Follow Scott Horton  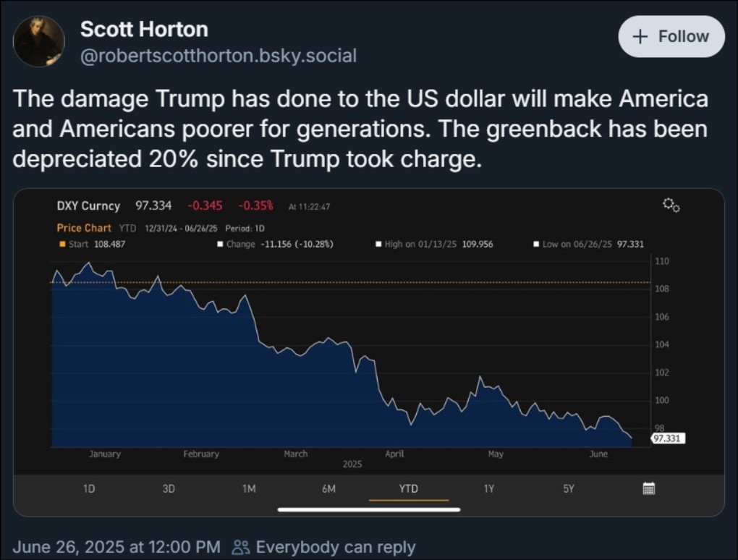[671, 36]
